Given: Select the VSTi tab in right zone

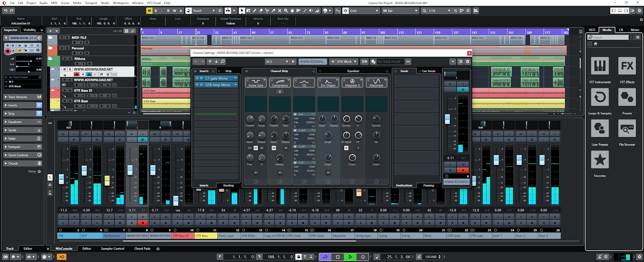Looking at the screenshot, I should point(592,30).
